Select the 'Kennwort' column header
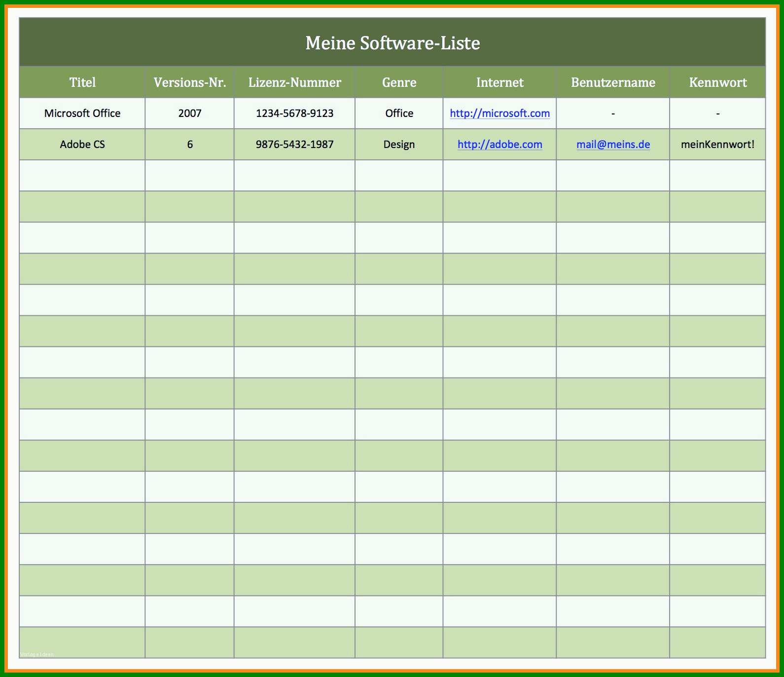The height and width of the screenshot is (677, 784). click(718, 82)
